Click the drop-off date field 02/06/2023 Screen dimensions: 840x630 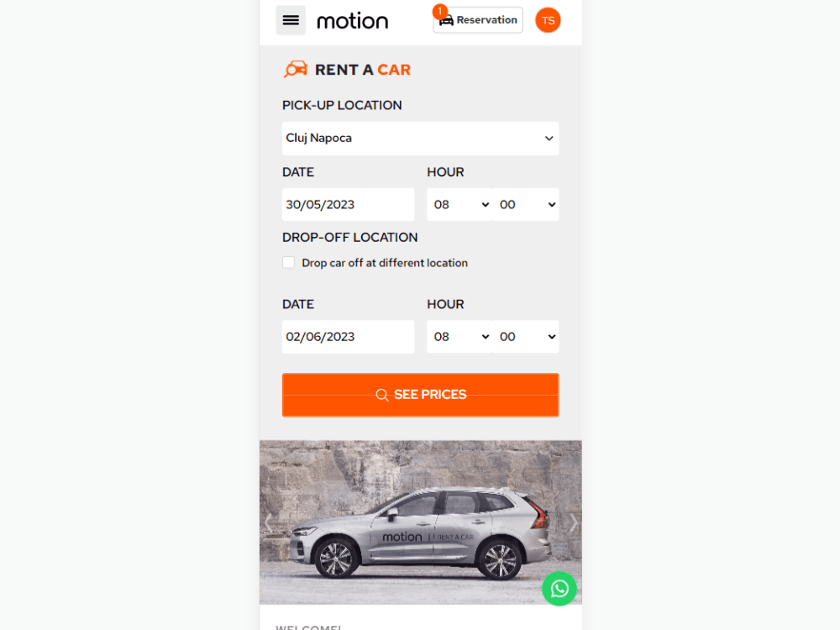pyautogui.click(x=349, y=337)
